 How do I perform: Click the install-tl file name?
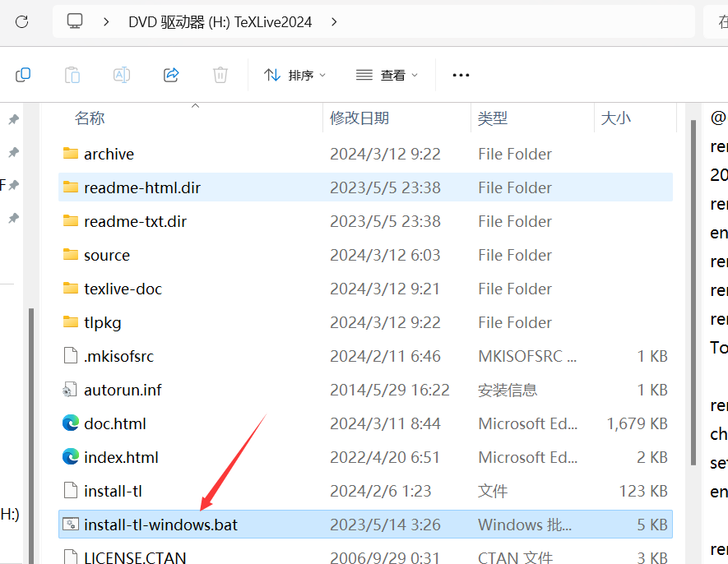pos(113,491)
